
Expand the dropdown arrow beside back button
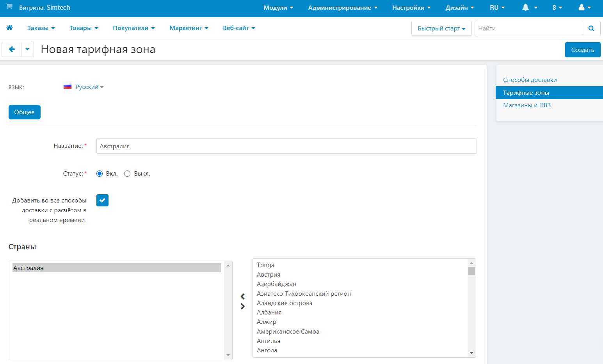click(x=27, y=50)
